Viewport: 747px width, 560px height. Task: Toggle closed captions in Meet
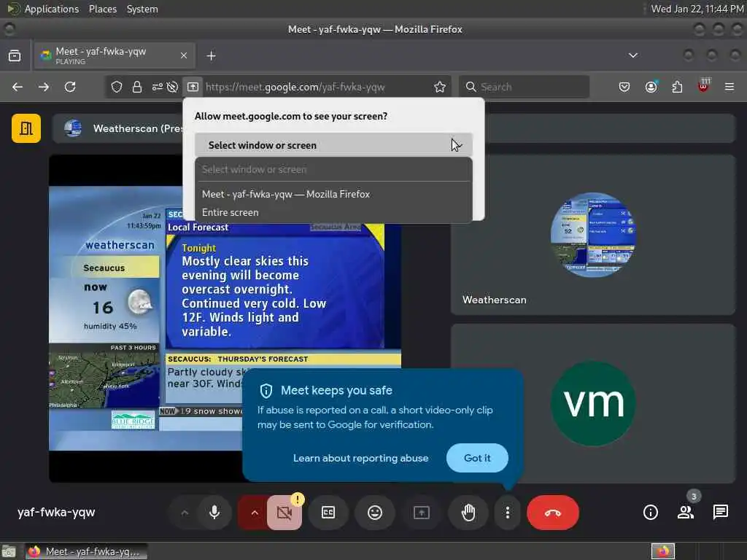(x=328, y=513)
